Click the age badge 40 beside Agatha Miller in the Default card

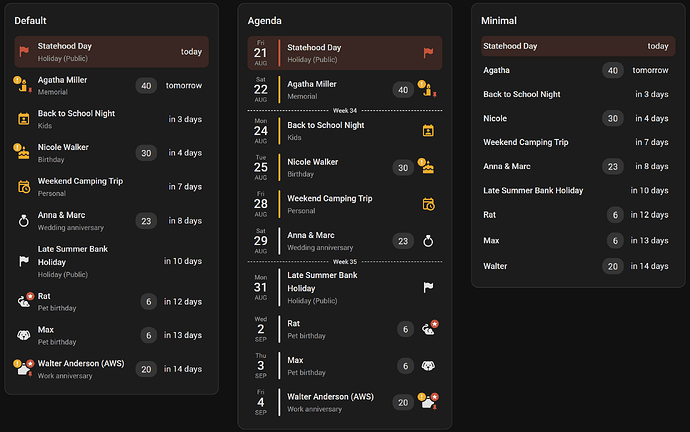(146, 86)
